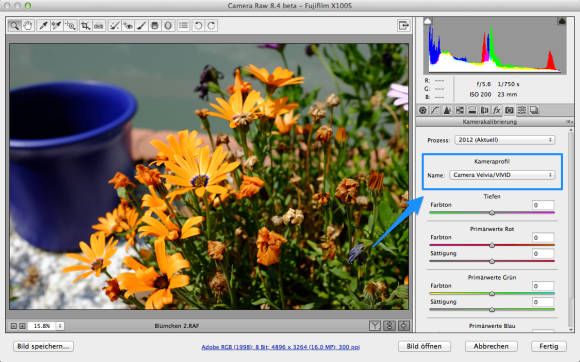The image size is (580, 362).
Task: Select the Red Eye Removal tool
Action: [128, 26]
